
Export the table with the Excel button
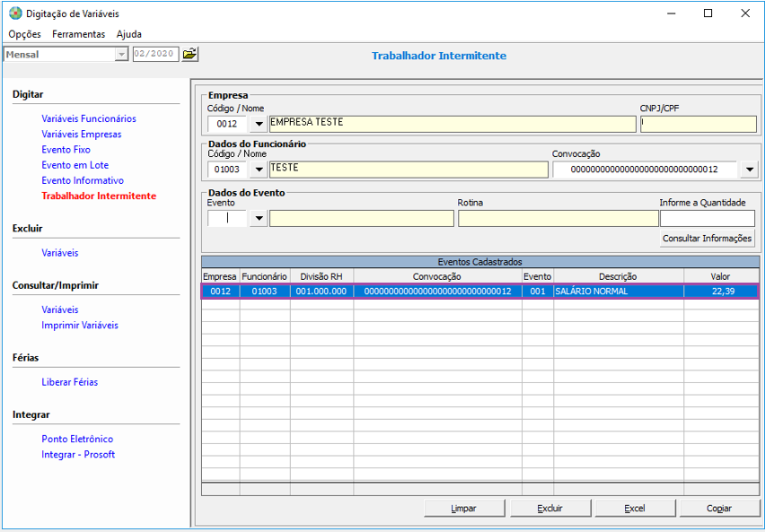635,508
